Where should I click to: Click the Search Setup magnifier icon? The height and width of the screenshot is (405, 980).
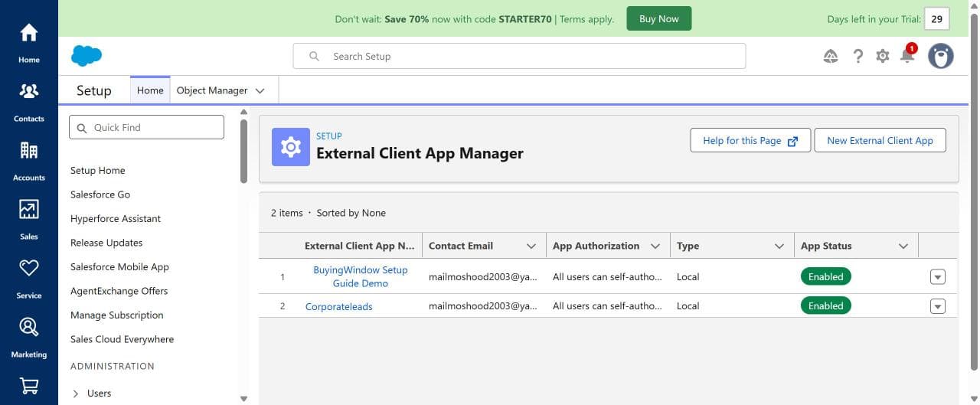pyautogui.click(x=314, y=57)
